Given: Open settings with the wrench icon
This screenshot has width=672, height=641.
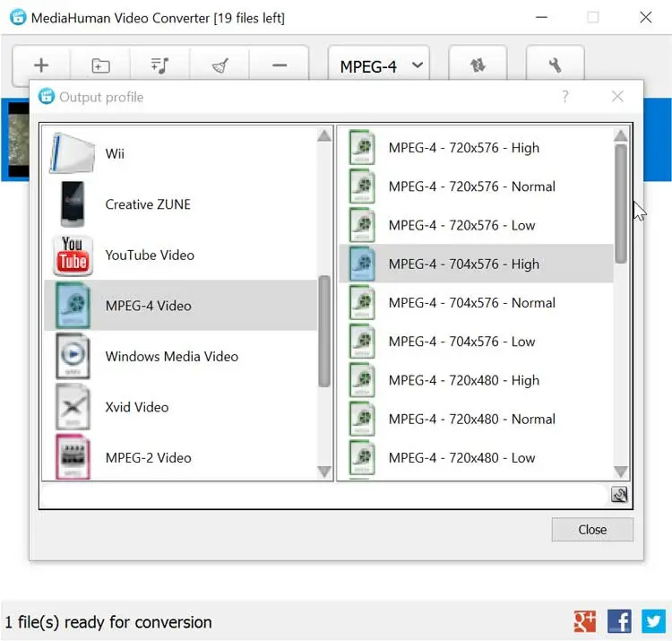Looking at the screenshot, I should click(x=555, y=65).
